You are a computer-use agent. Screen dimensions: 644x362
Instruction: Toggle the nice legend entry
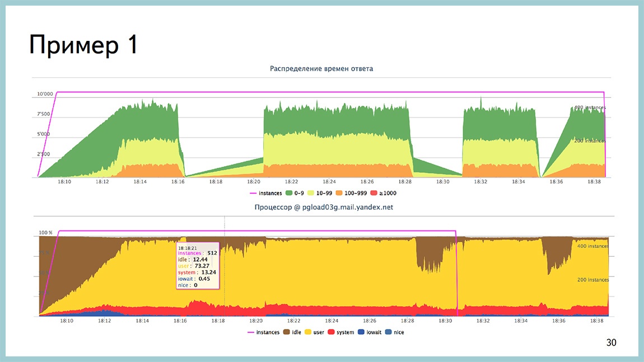[x=395, y=332]
